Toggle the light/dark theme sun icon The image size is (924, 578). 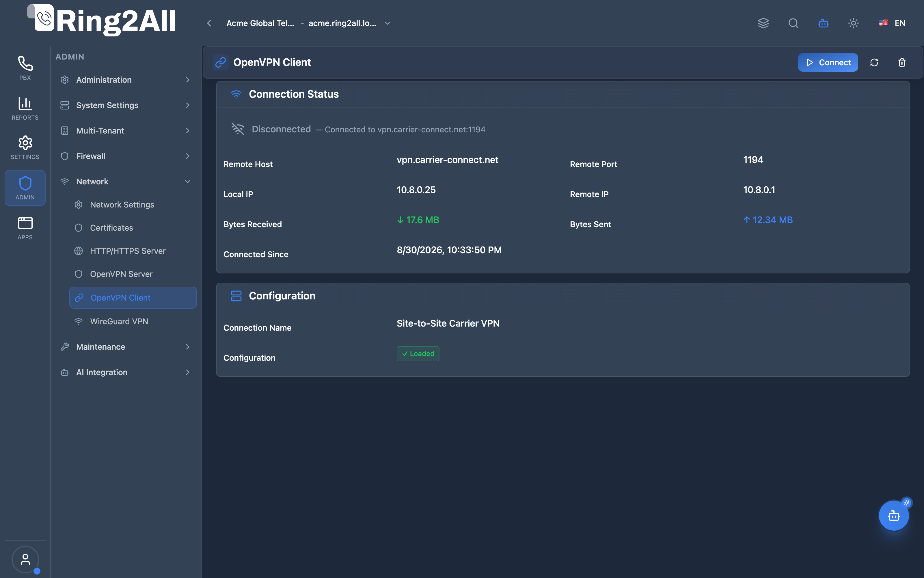coord(853,23)
